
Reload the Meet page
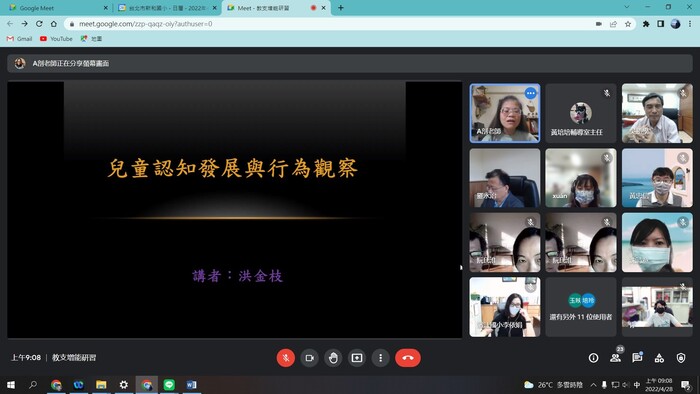click(39, 24)
